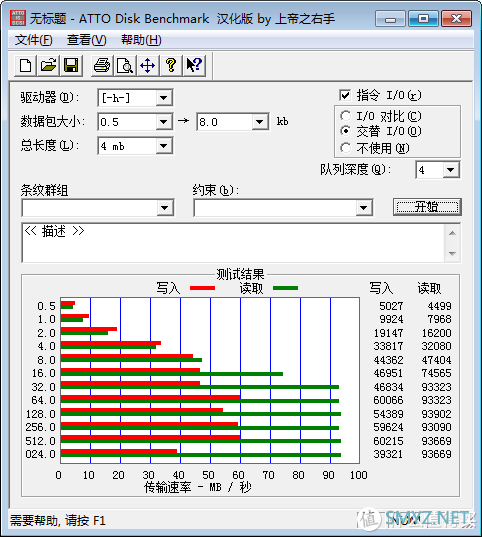Click the ATTO app icon in title bar

tap(18, 18)
